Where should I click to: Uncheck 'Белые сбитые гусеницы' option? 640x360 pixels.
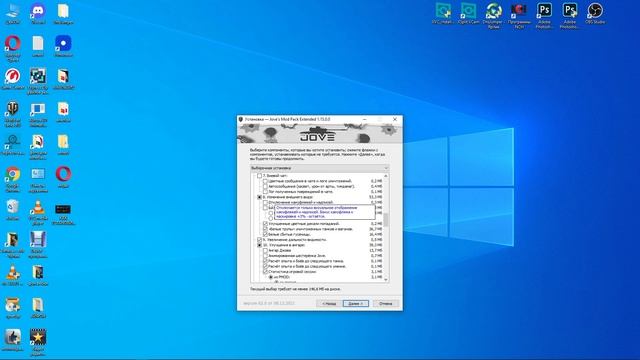click(265, 234)
